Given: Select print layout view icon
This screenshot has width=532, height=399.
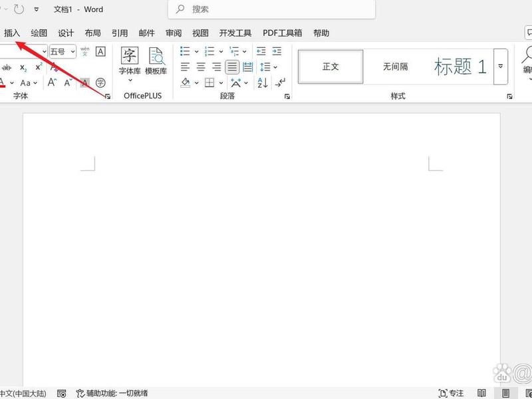Looking at the screenshot, I should coord(506,393).
